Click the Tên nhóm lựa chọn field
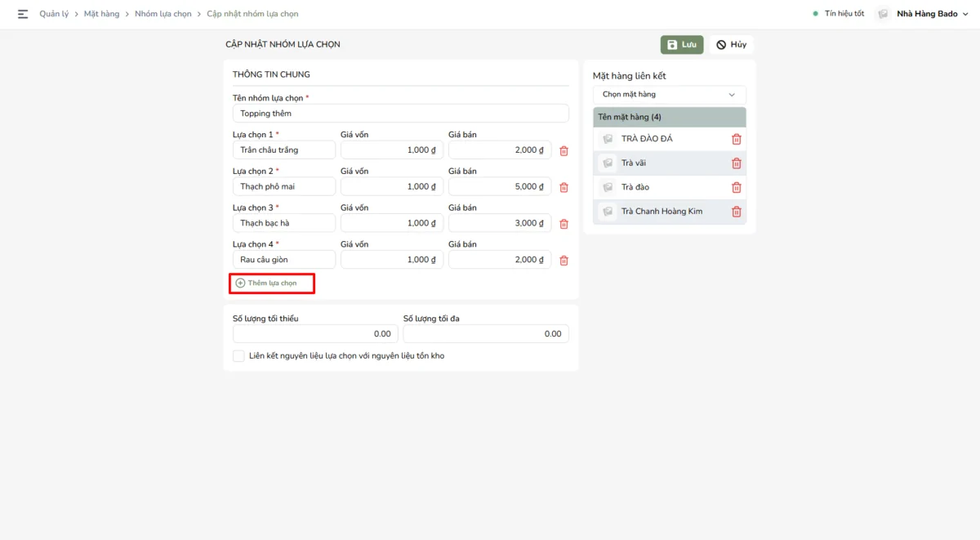Viewport: 980px width, 540px height. [x=401, y=114]
